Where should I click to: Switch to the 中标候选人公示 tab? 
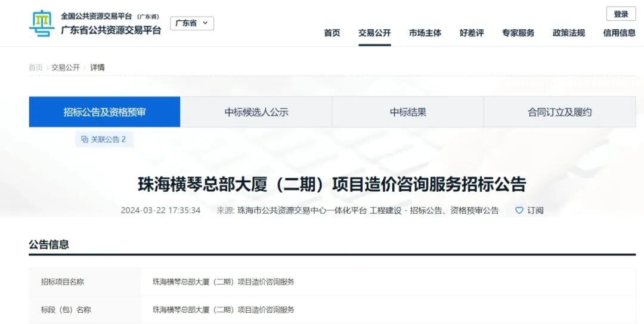pos(256,112)
